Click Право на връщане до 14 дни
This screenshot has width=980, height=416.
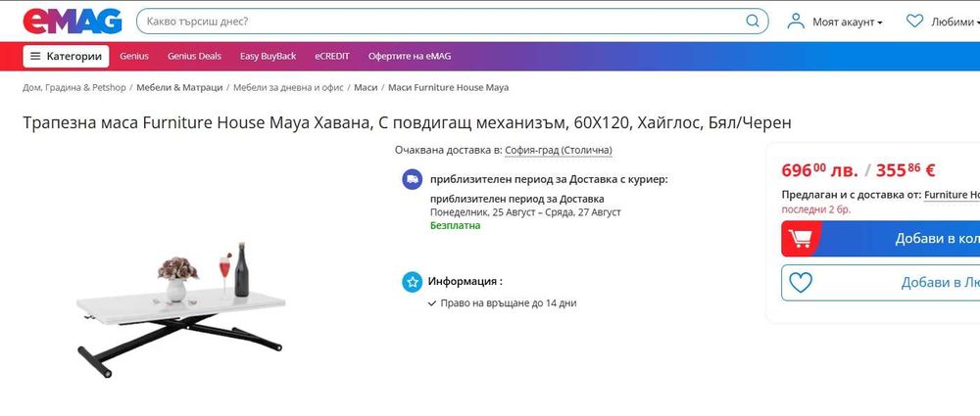(508, 303)
